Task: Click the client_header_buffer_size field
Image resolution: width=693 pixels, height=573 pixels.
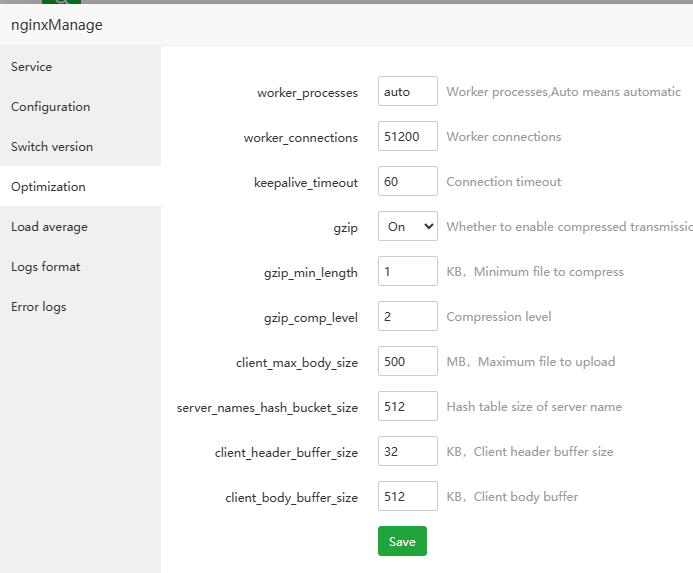Action: pyautogui.click(x=408, y=452)
